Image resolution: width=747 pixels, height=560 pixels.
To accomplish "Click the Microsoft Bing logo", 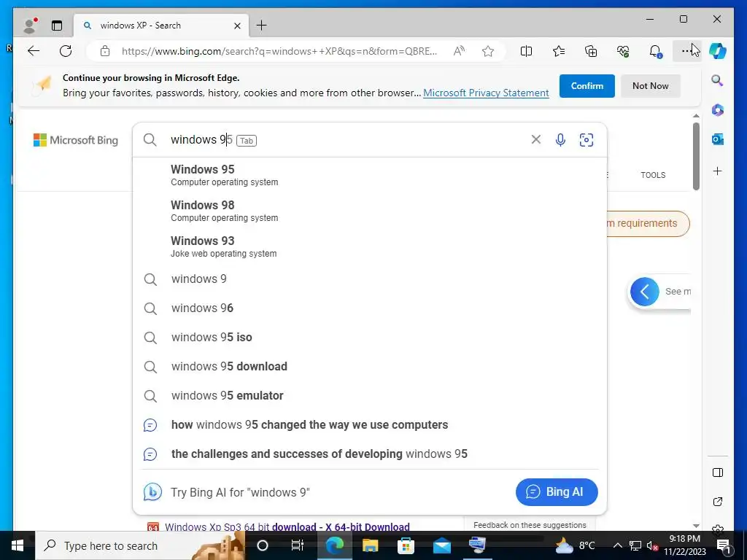I will [x=76, y=140].
